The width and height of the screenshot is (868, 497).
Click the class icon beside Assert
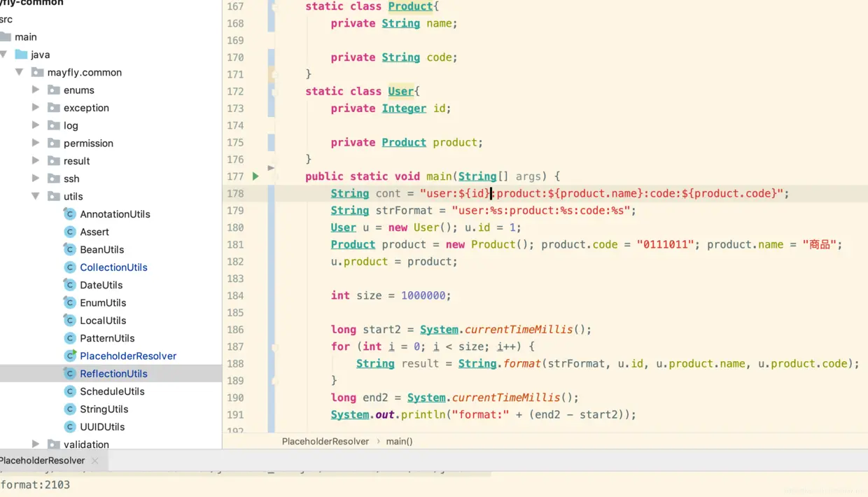69,232
